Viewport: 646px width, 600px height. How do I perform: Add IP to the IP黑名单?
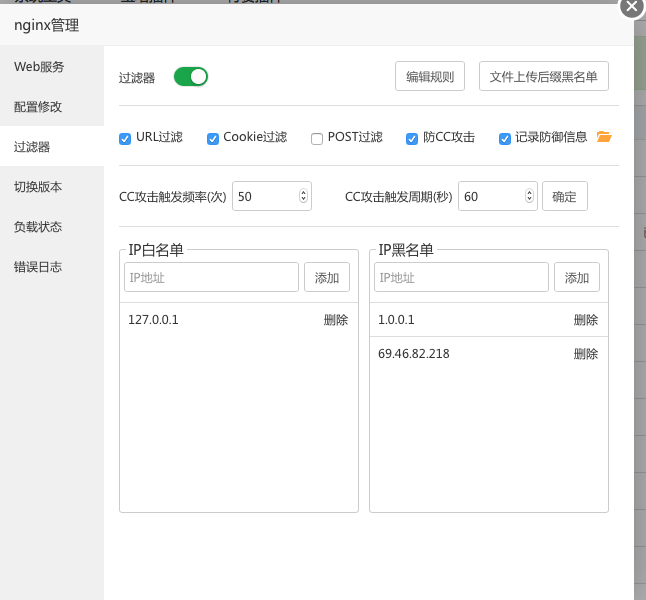coord(576,277)
